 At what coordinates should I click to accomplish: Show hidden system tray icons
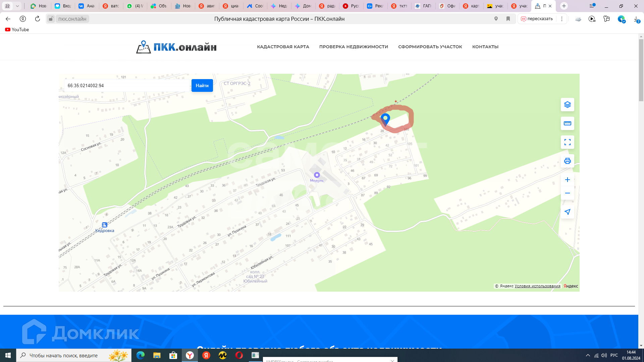tap(588, 355)
